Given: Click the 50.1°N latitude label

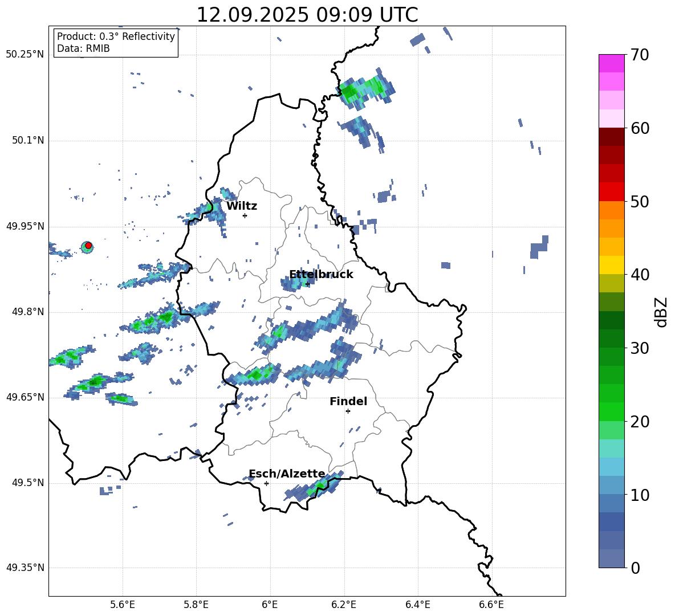Looking at the screenshot, I should click(27, 141).
